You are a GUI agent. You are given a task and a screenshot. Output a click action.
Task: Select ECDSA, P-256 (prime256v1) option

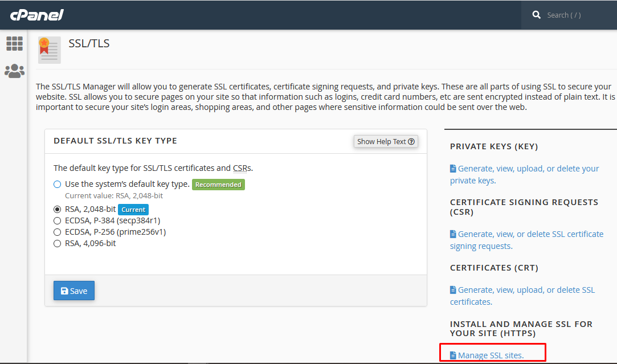[x=57, y=232]
